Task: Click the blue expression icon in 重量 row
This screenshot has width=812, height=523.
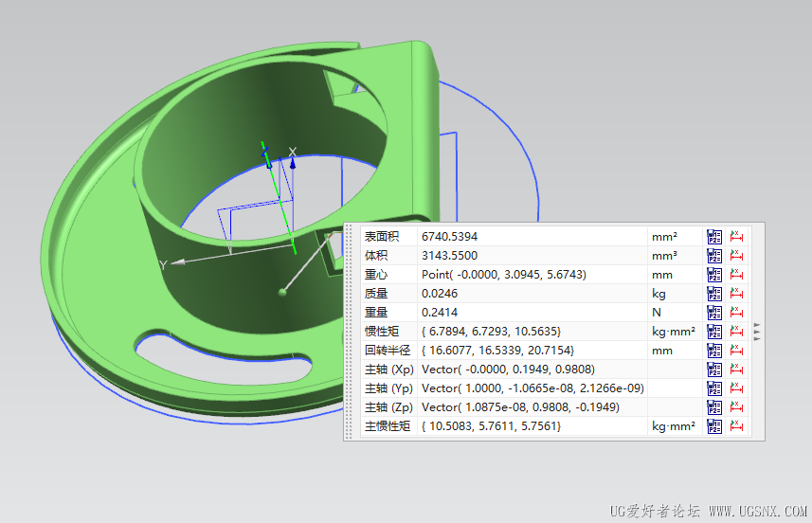Action: (714, 313)
